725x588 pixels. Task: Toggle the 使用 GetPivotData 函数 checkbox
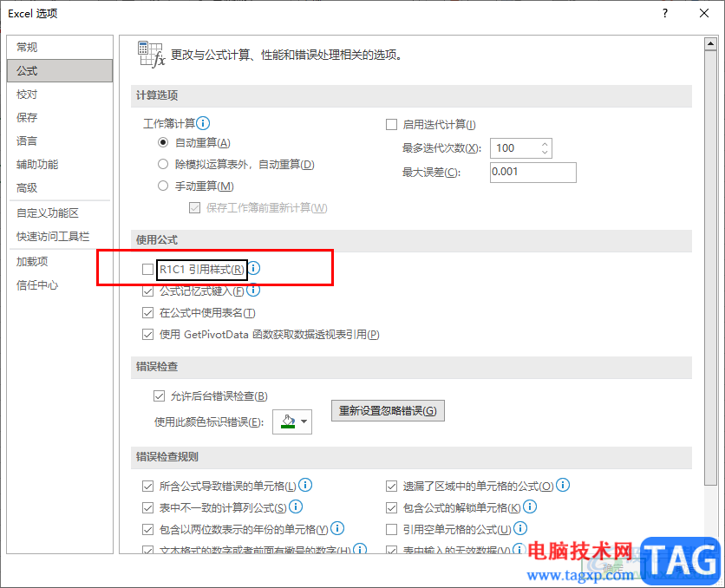coord(148,334)
